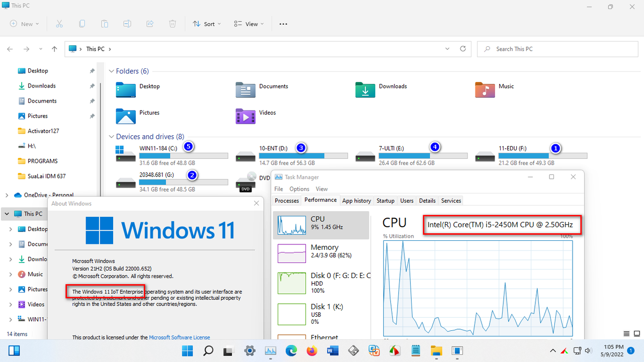Refresh the This PC address bar
This screenshot has width=644, height=362.
pyautogui.click(x=463, y=49)
